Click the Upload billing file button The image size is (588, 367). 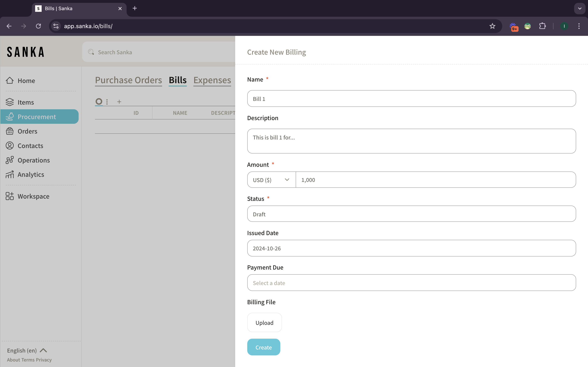[264, 323]
